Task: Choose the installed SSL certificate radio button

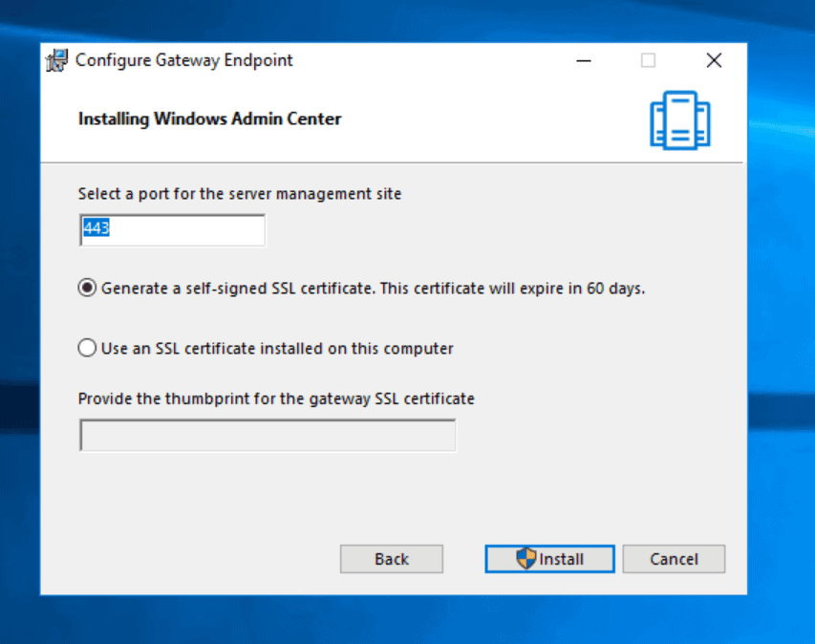Action: [87, 349]
